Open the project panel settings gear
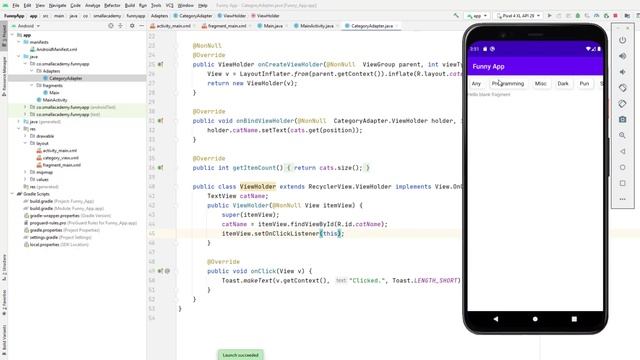 [x=132, y=26]
